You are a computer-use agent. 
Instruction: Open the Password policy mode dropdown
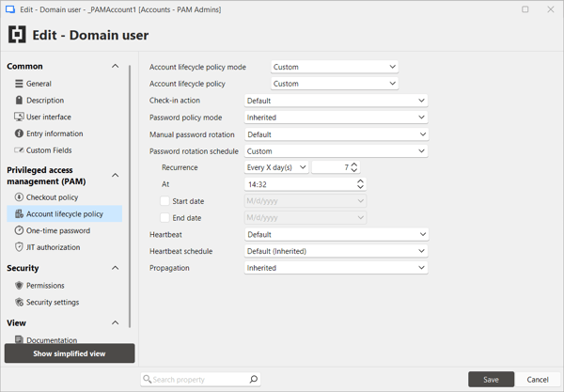[x=336, y=118]
